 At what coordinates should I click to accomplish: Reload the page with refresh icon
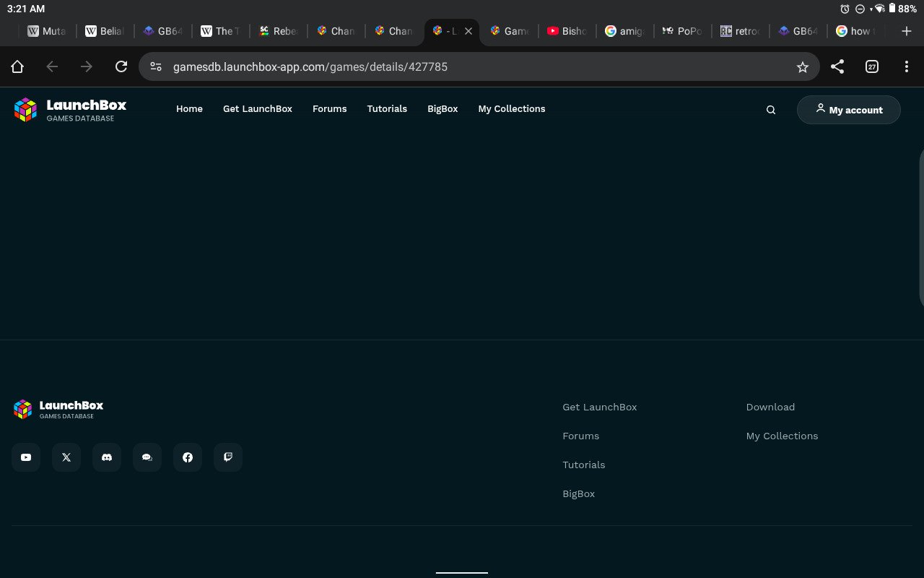pos(121,66)
